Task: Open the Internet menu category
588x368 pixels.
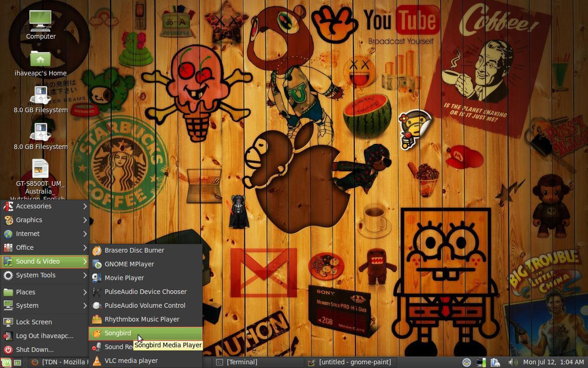Action: coord(45,234)
